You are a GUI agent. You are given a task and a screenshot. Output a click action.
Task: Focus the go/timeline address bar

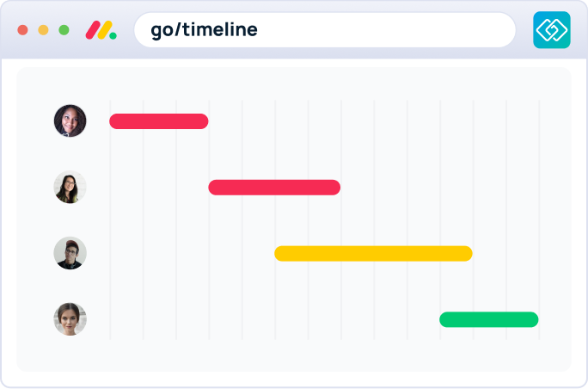[324, 30]
